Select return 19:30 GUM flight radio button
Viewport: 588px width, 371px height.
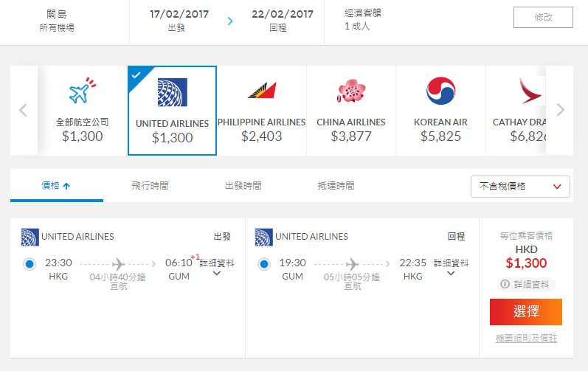pos(263,264)
